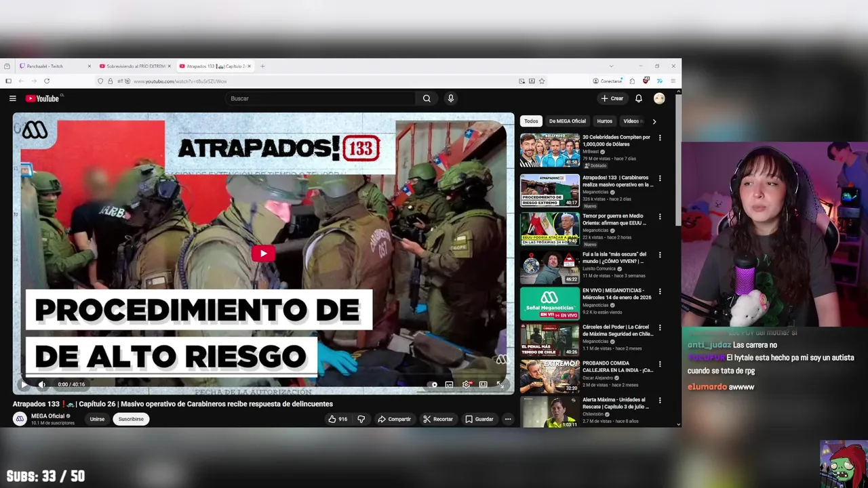Open YouTube notifications bell
This screenshot has width=868, height=488.
click(638, 98)
